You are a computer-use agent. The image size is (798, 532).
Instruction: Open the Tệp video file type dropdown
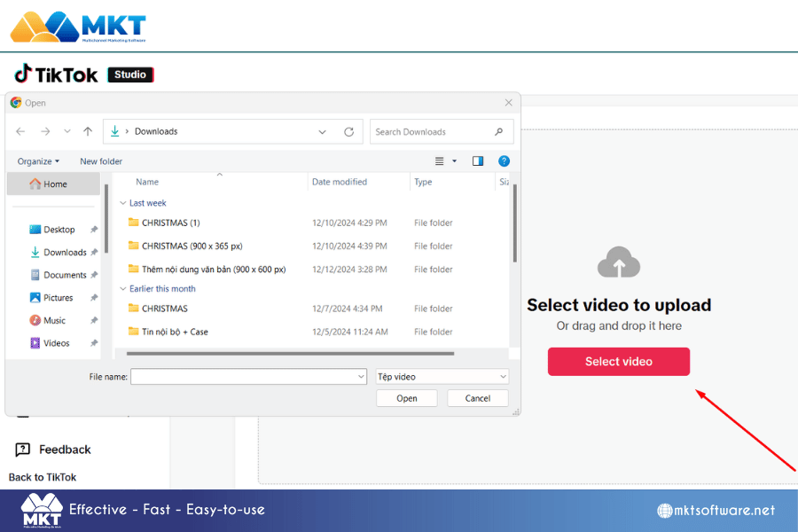coord(442,377)
